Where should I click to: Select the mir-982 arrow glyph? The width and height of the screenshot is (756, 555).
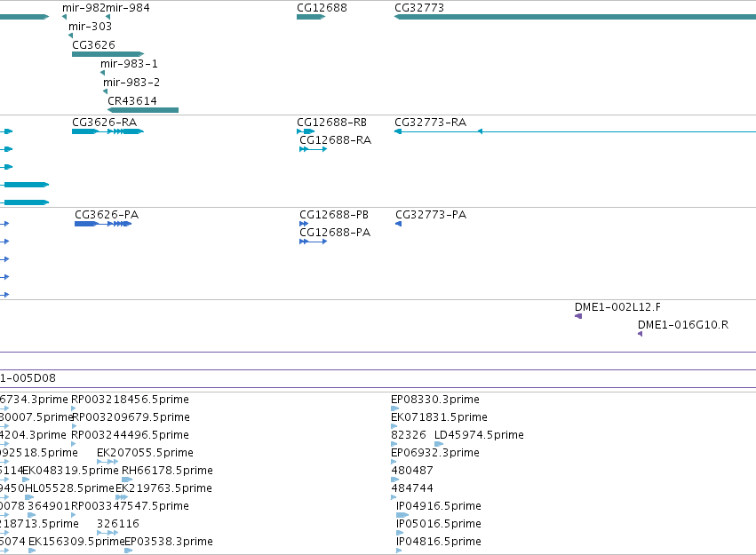pos(64,17)
